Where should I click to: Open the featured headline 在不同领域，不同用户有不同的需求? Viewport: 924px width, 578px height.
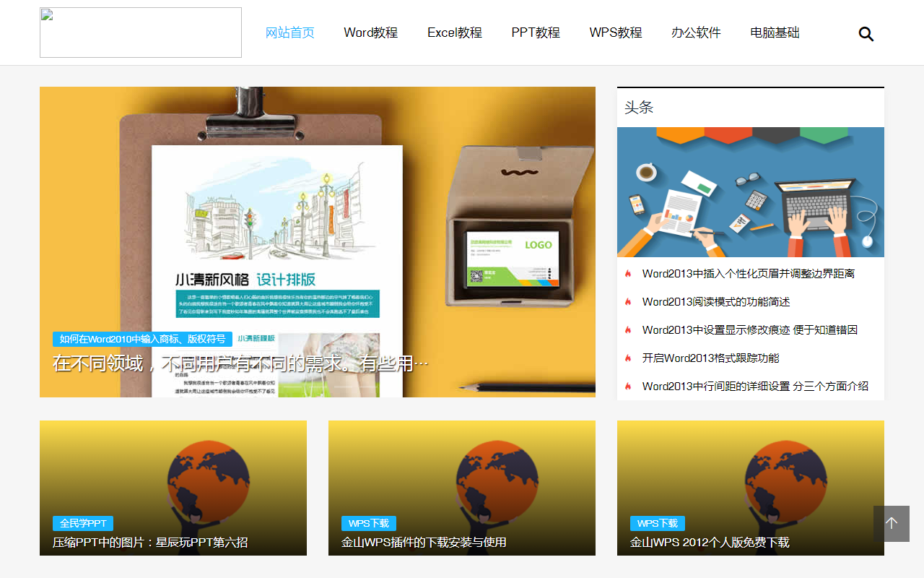240,363
